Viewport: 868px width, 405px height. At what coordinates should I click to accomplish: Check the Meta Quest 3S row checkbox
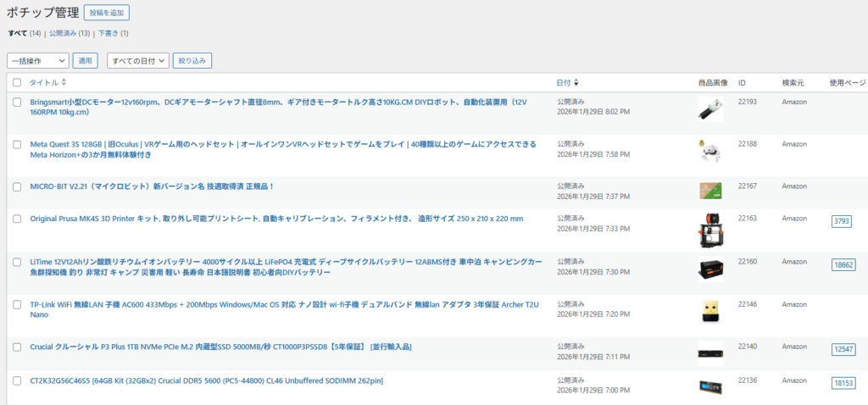click(17, 145)
